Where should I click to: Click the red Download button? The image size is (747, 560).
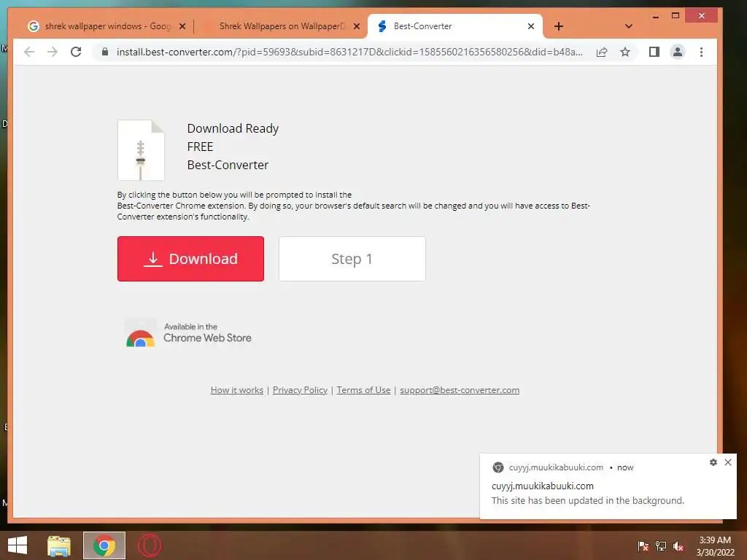[x=190, y=259]
